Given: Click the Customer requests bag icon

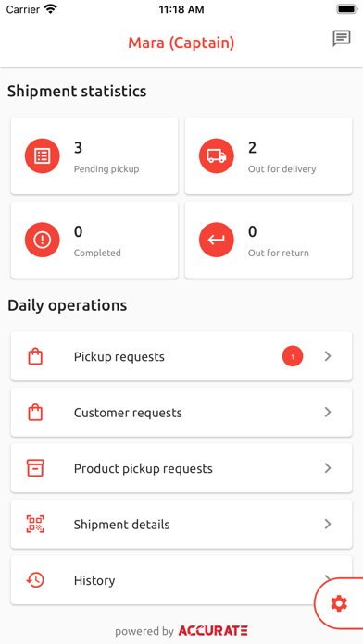Looking at the screenshot, I should [x=35, y=412].
